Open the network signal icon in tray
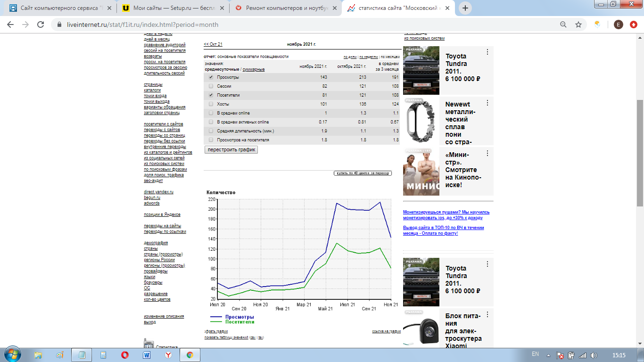Viewport: 644px width, 362px height. pyautogui.click(x=583, y=355)
